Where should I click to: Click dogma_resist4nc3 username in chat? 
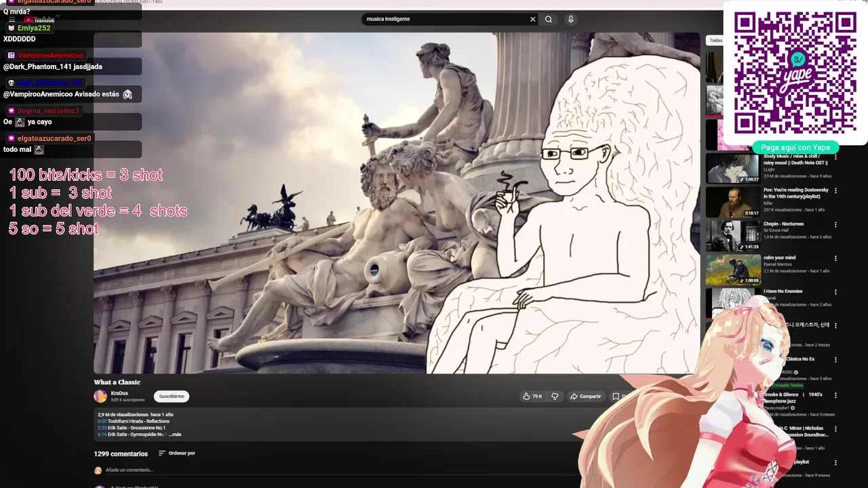point(48,111)
